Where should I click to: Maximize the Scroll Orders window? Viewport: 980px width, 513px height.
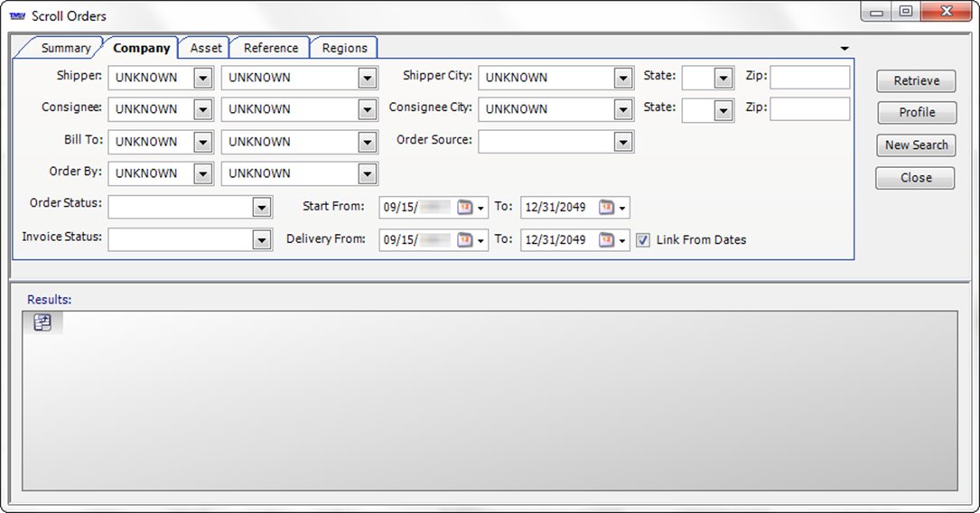(x=906, y=11)
